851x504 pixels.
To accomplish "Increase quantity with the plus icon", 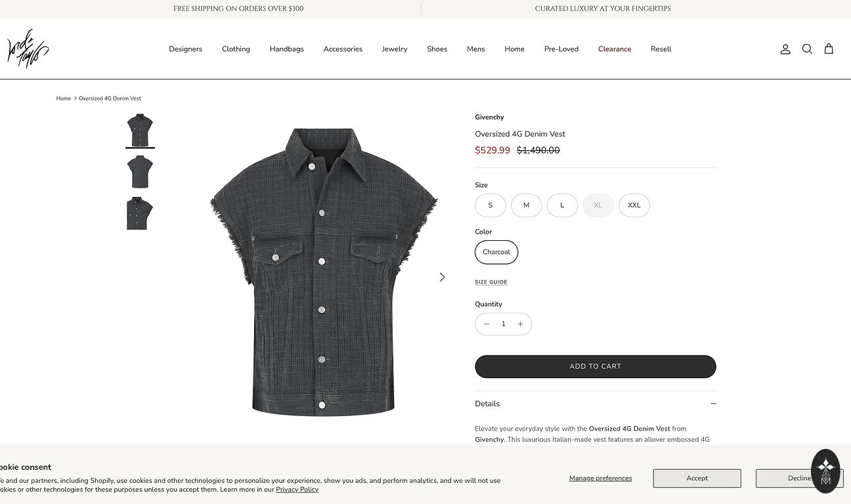I will (520, 324).
